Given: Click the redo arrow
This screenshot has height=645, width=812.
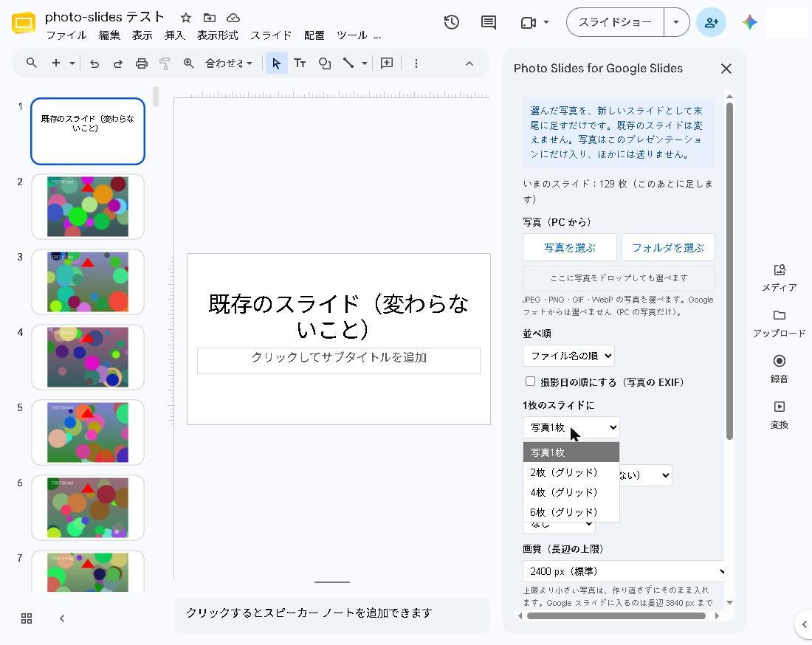Looking at the screenshot, I should [x=118, y=63].
